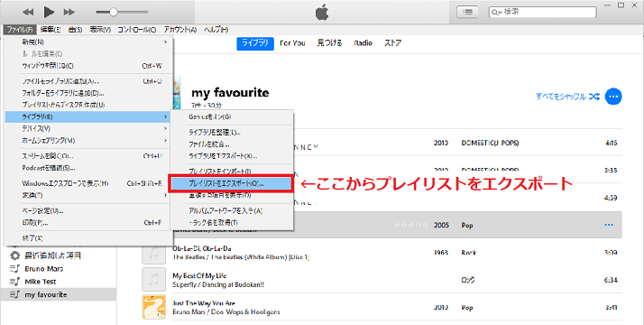Click the play button
Viewport: 644px width, 325px height.
point(49,12)
